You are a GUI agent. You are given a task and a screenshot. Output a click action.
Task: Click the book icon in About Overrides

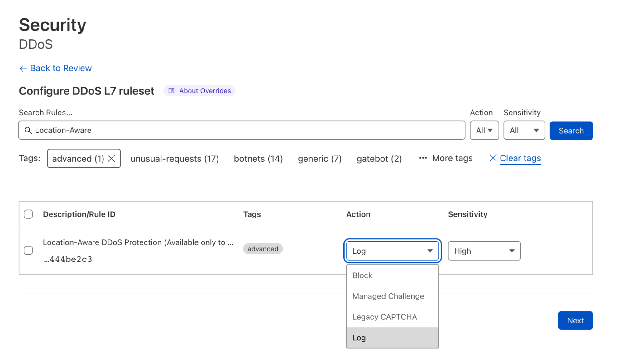171,91
